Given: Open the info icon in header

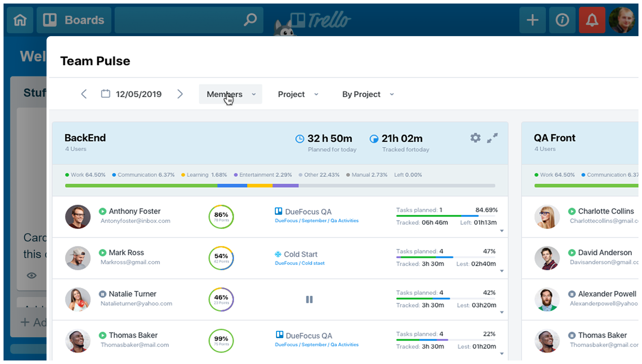Looking at the screenshot, I should (x=562, y=20).
